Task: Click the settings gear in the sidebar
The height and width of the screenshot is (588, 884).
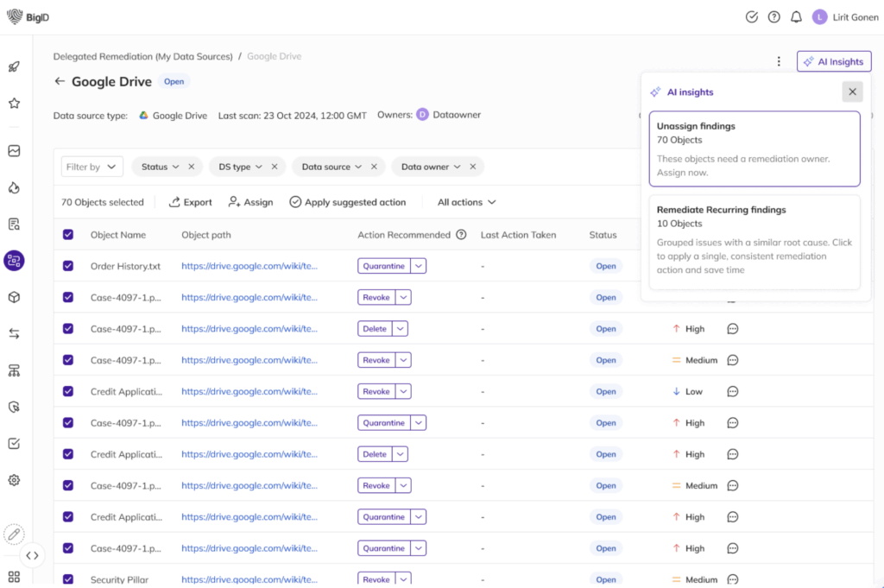Action: click(x=14, y=480)
